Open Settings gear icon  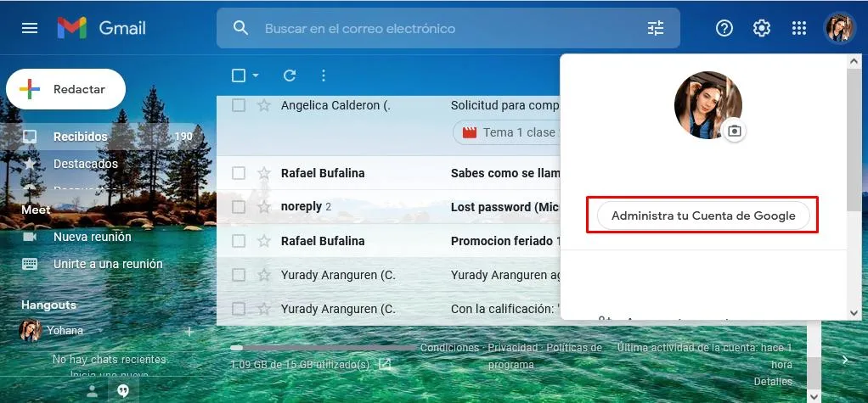click(x=762, y=28)
